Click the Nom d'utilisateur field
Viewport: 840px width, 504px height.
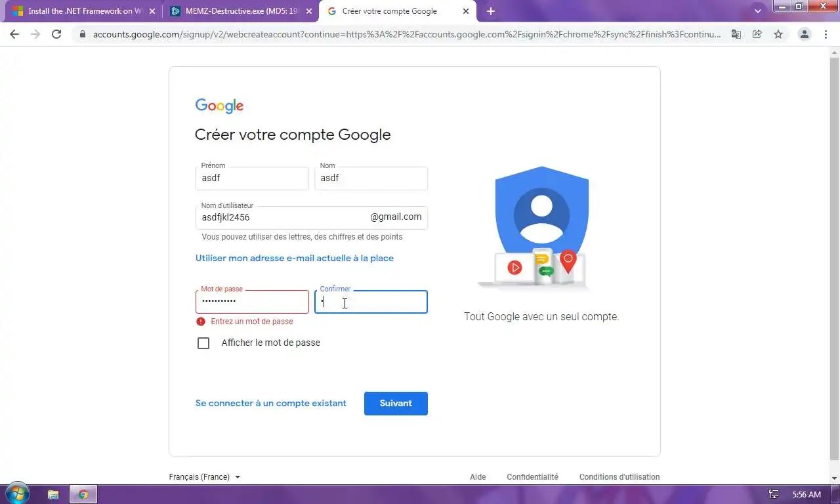pyautogui.click(x=312, y=218)
